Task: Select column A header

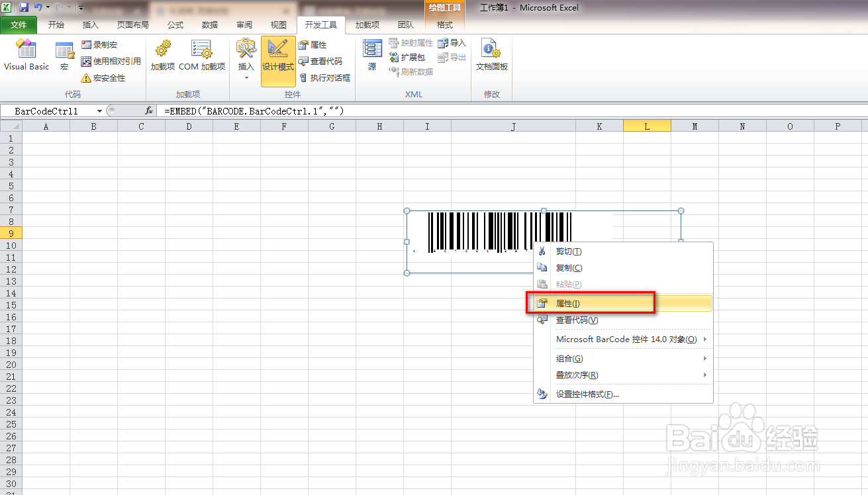Action: pos(46,126)
